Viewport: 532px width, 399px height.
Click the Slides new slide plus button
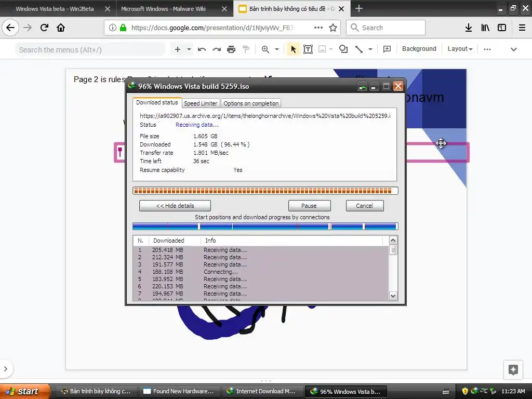pyautogui.click(x=178, y=49)
